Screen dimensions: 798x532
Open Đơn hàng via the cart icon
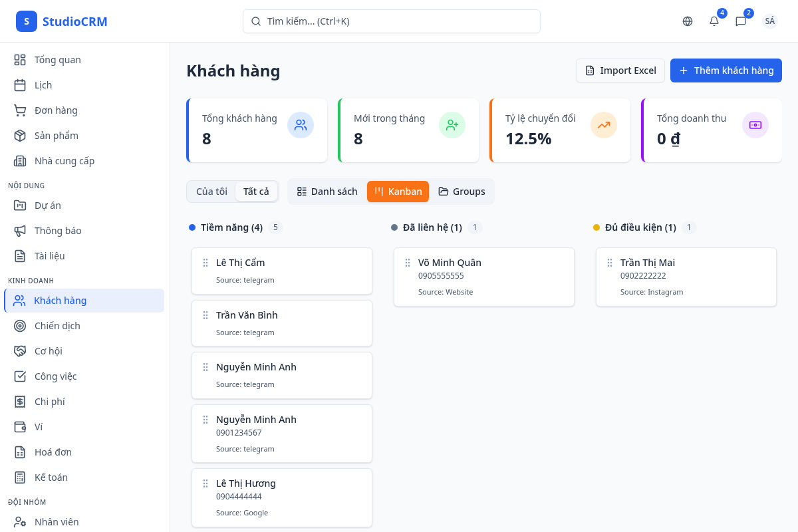(x=19, y=110)
